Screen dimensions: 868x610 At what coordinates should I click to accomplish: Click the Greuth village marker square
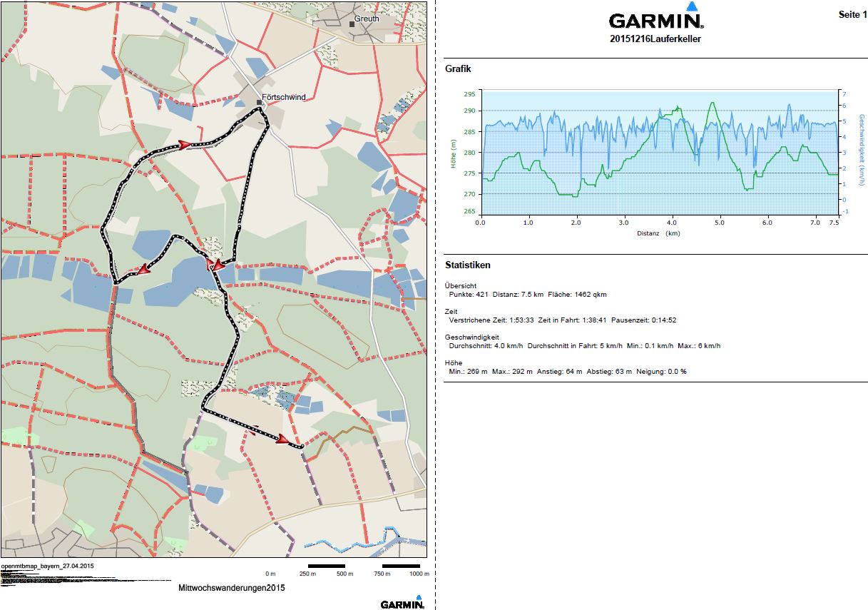pos(352,24)
